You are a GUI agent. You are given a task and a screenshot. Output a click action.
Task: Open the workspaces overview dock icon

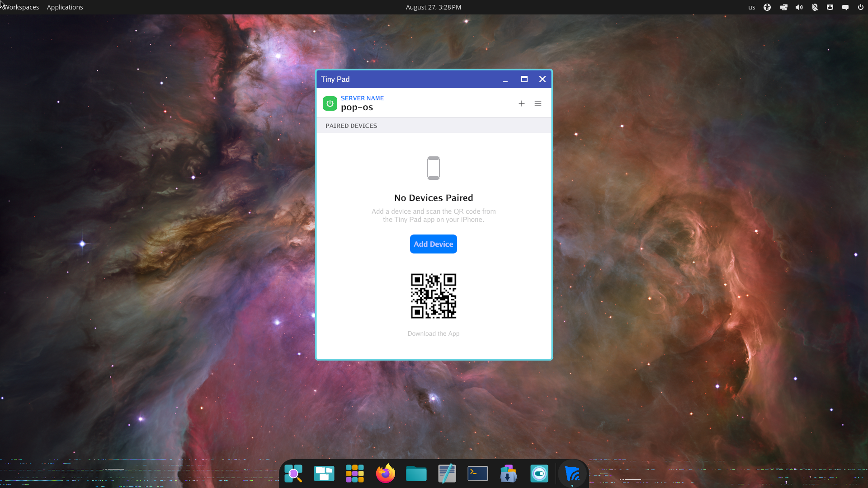[x=324, y=474]
